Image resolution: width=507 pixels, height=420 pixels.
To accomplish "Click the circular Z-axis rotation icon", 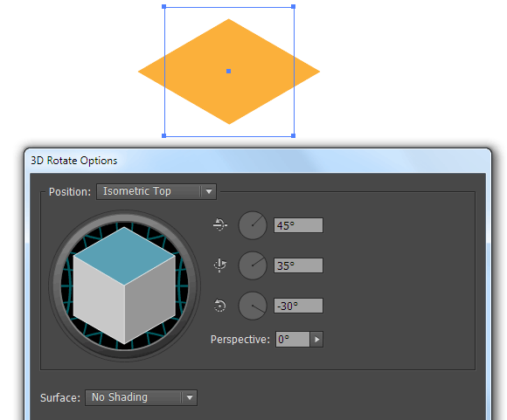I will click(x=220, y=306).
